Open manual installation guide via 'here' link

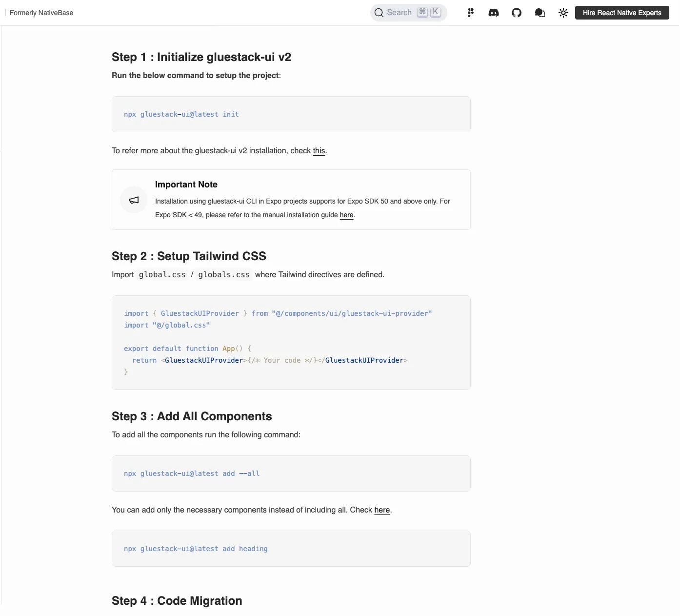[346, 215]
